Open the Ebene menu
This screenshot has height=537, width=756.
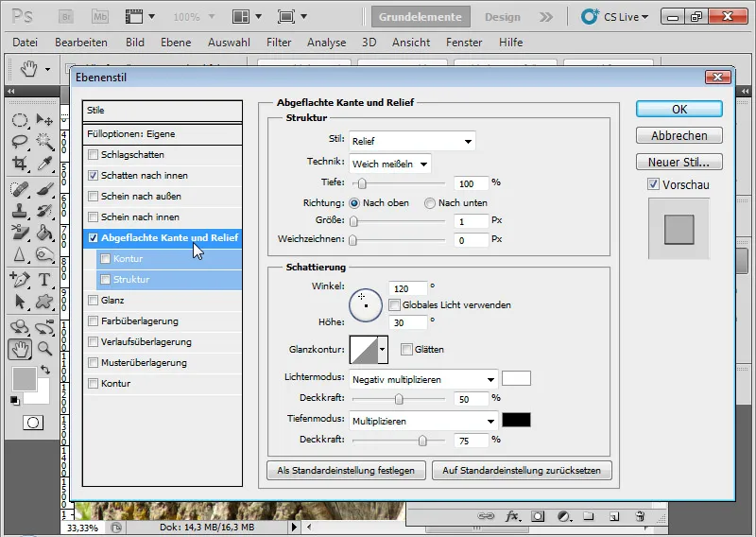pos(176,43)
